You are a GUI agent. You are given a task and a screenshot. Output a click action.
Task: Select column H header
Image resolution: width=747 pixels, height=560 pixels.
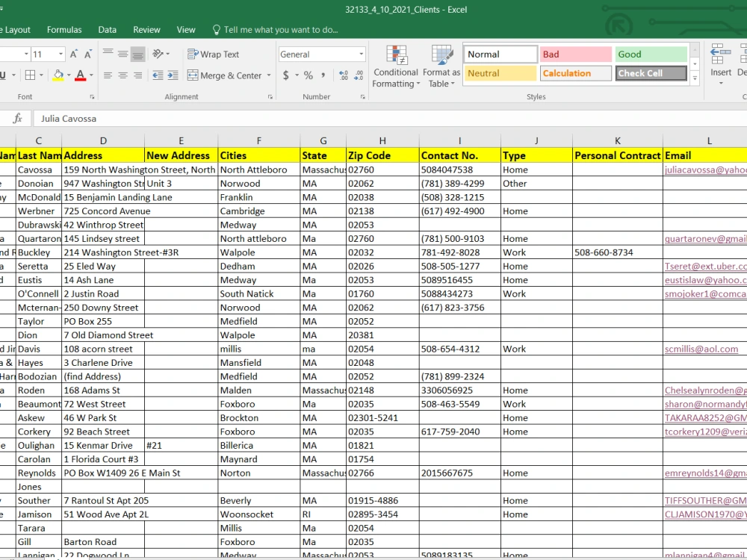click(x=382, y=140)
